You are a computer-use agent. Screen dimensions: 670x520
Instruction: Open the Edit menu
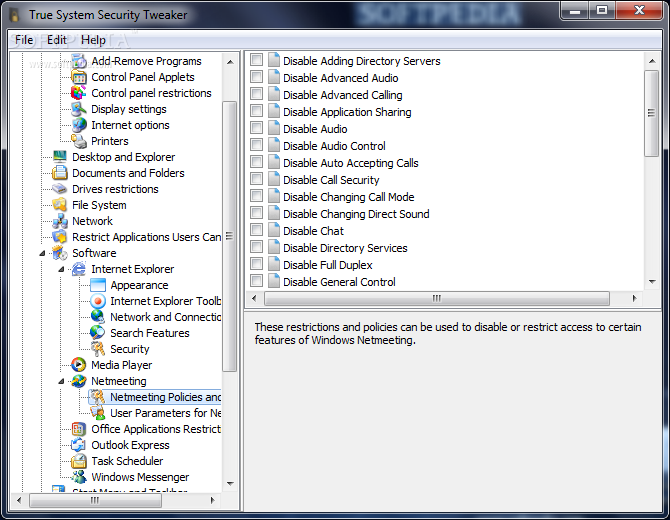(57, 40)
